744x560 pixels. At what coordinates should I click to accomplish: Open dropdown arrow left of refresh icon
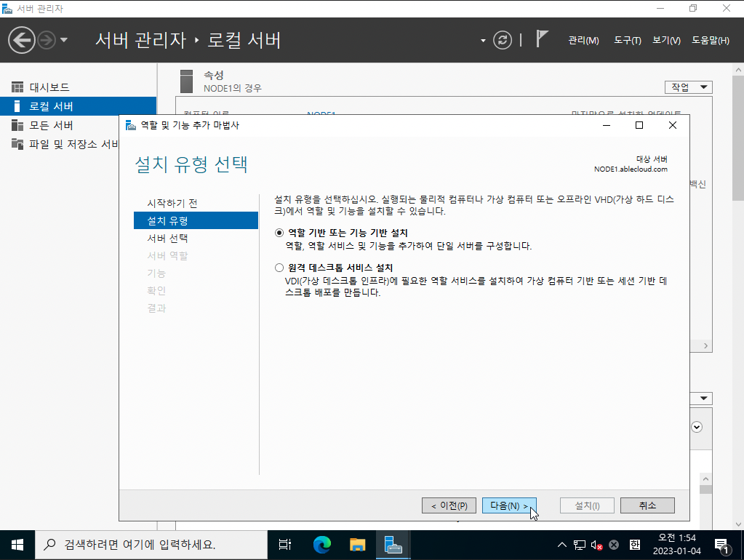click(483, 41)
